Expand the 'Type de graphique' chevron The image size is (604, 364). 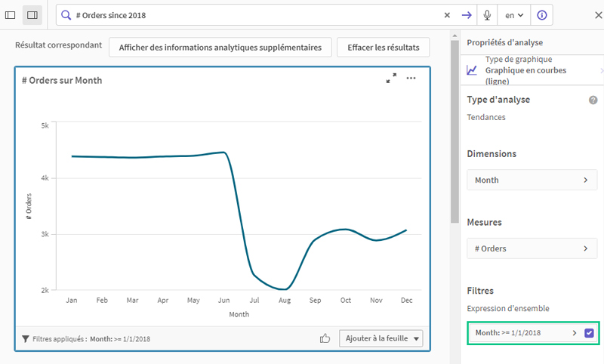click(601, 70)
